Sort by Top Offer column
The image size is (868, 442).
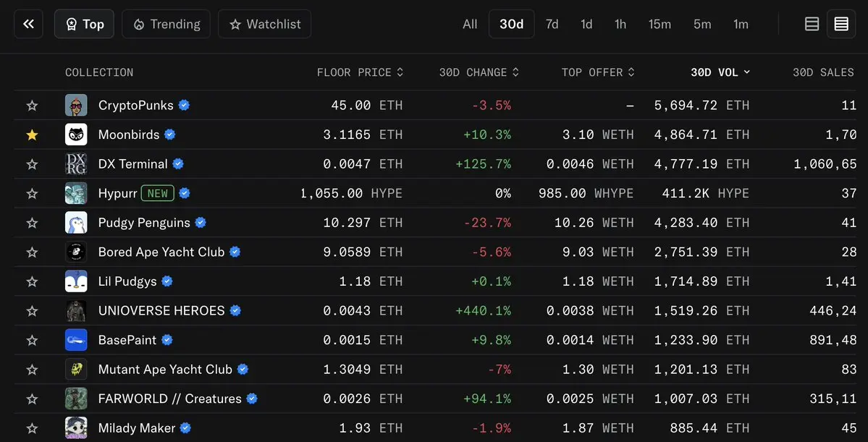598,72
